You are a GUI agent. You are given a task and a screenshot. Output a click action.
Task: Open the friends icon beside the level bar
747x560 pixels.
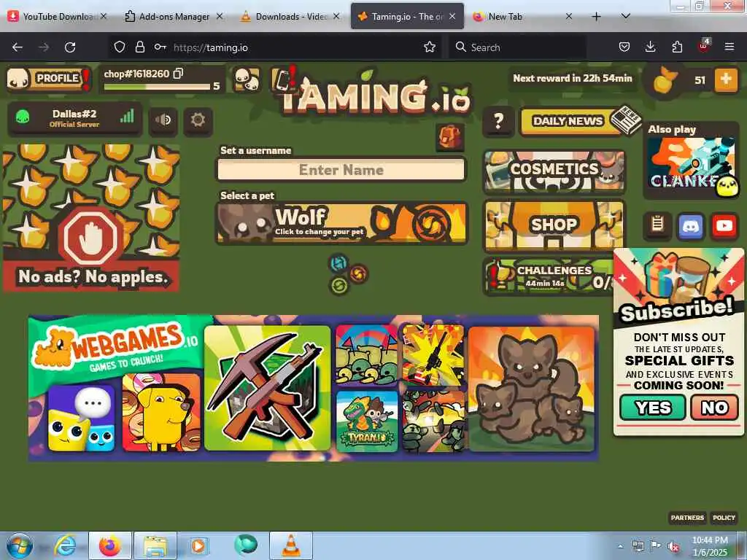tap(247, 79)
